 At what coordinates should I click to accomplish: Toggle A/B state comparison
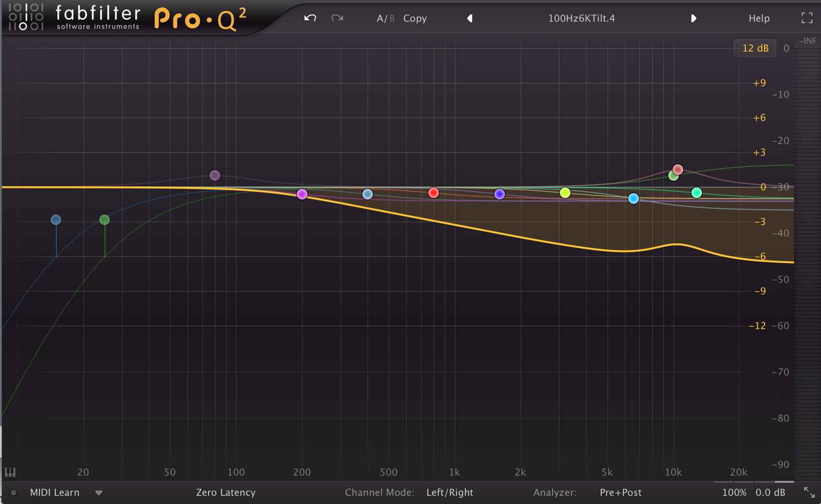(385, 18)
